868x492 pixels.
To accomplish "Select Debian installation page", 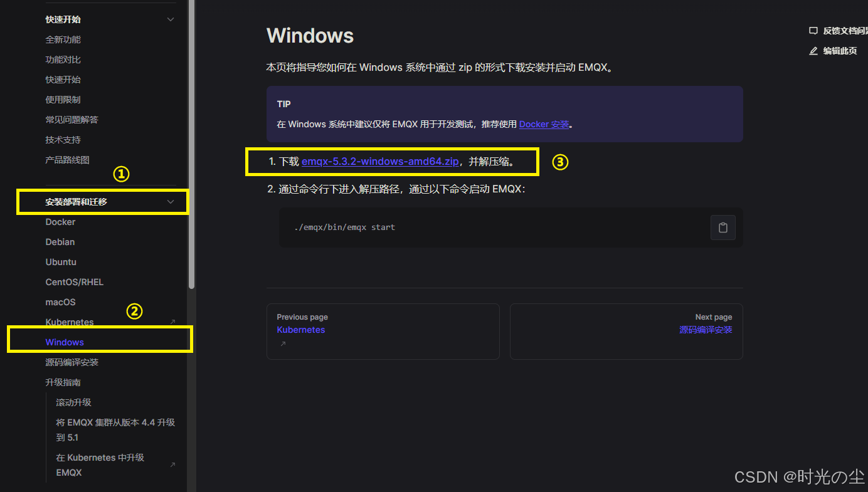I will click(60, 242).
